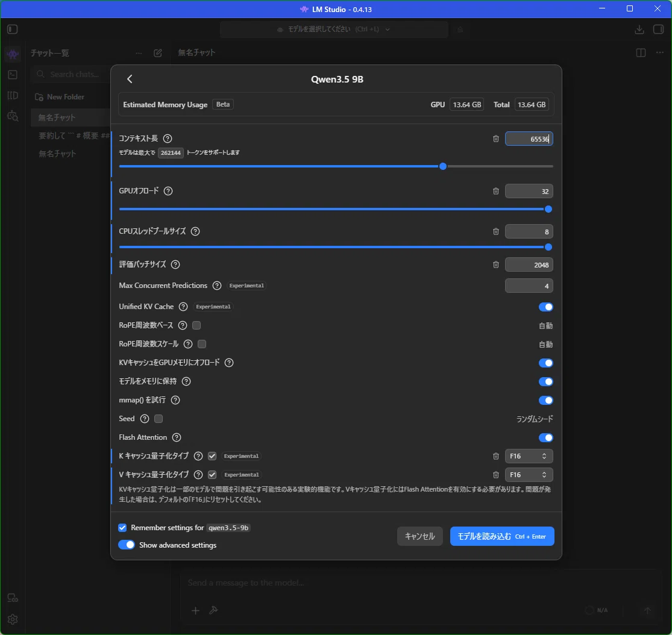This screenshot has height=635, width=672.
Task: Open chats view icon in left rail
Action: coord(13,54)
